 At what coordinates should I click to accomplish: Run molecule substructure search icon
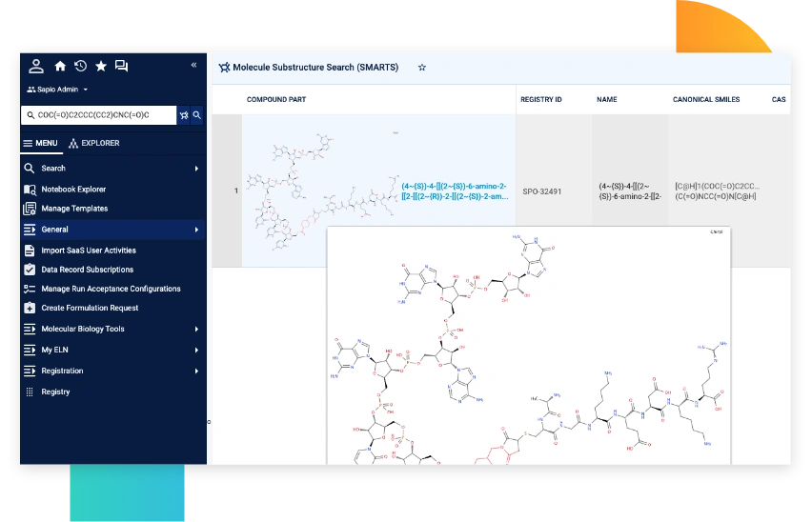tap(184, 115)
